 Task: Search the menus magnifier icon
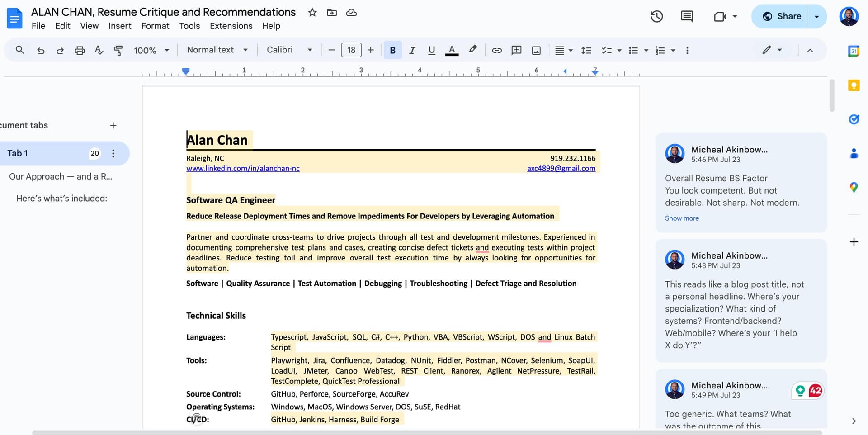(20, 50)
